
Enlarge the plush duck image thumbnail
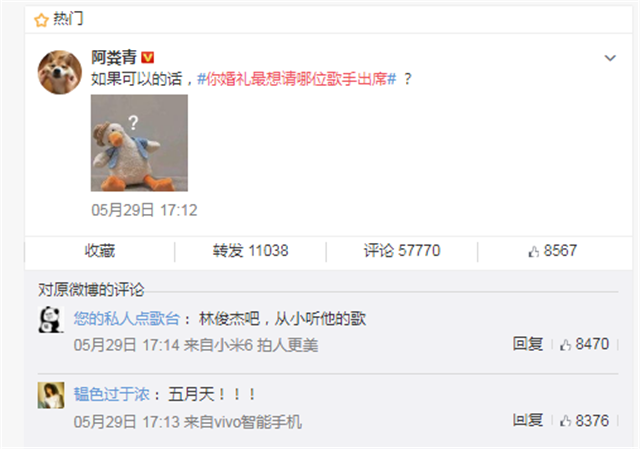139,143
